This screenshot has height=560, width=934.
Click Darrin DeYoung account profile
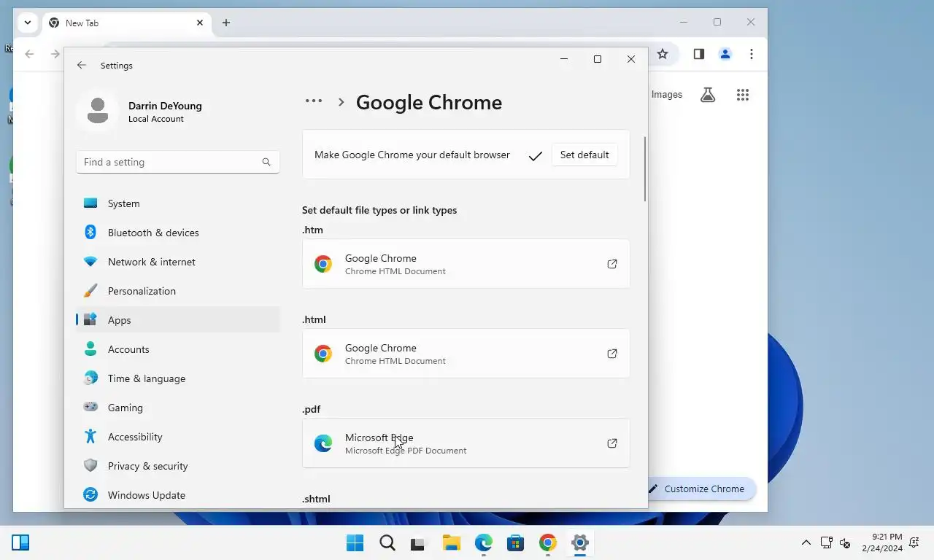coord(142,112)
